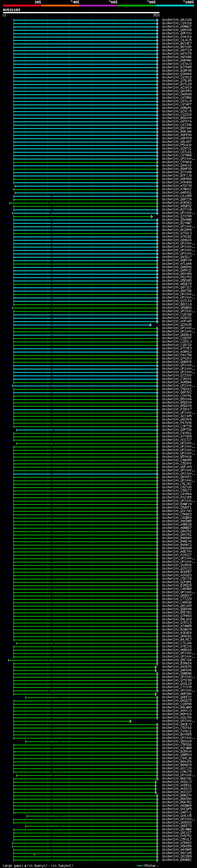Viewport: 197px width, 868px height.
Task: Select the UniRef100_B3TLK9 label
Action: [x=177, y=84]
